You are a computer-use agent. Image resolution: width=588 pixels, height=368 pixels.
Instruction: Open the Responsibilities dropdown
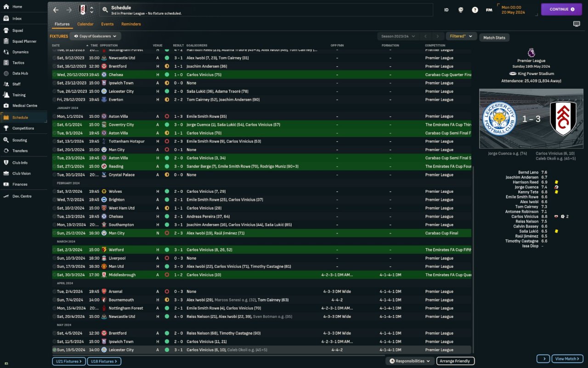point(410,361)
